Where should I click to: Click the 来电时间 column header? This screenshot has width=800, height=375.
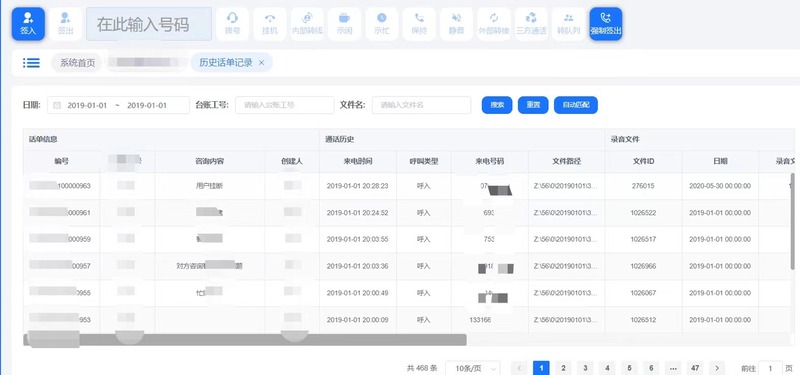(x=358, y=161)
